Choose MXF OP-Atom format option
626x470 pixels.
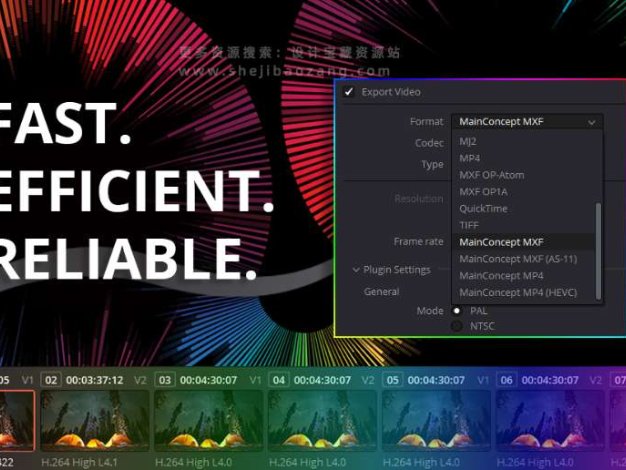click(x=492, y=175)
